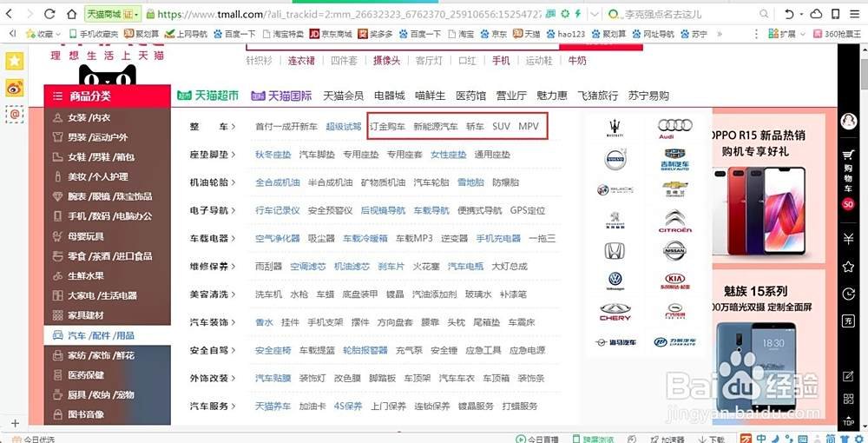The width and height of the screenshot is (868, 443).
Task: Open the 苏宁易购 tab
Action: click(x=648, y=96)
